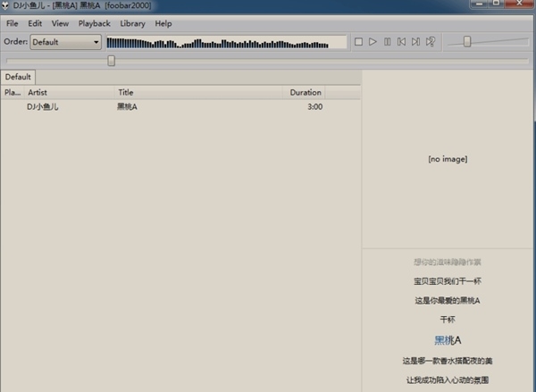Click the lyric line 干杯
This screenshot has width=536, height=392.
pos(448,320)
